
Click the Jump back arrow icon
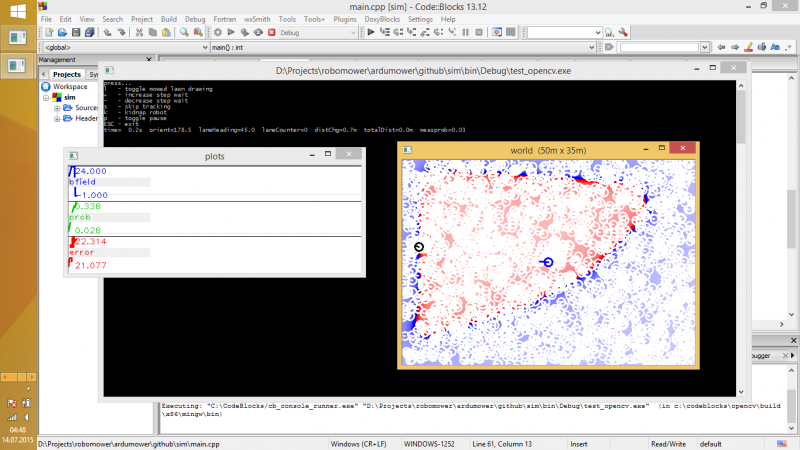(721, 47)
